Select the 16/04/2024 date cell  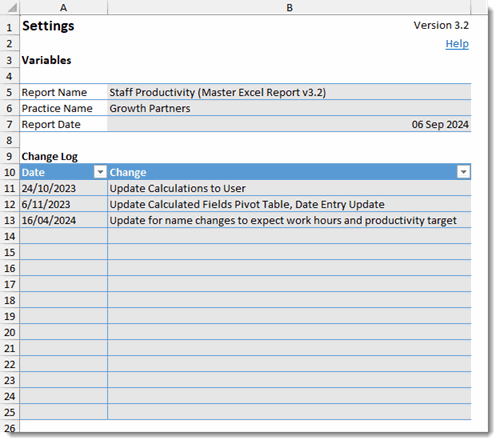63,220
